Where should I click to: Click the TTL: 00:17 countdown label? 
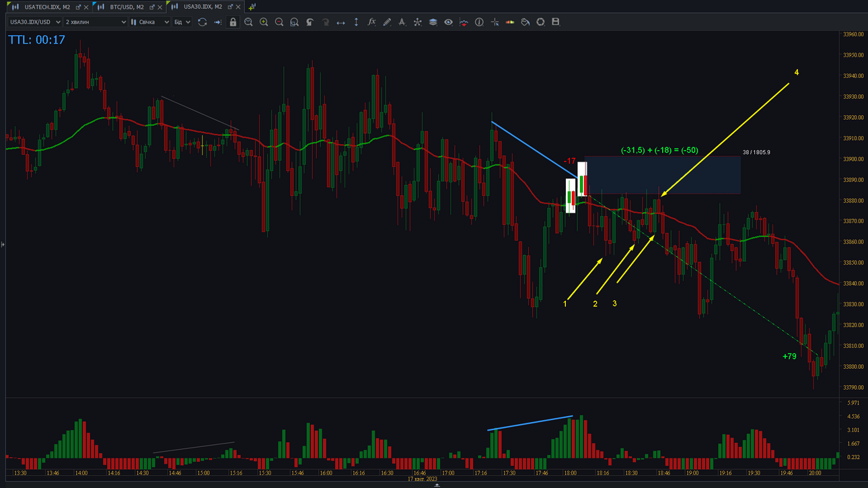37,40
